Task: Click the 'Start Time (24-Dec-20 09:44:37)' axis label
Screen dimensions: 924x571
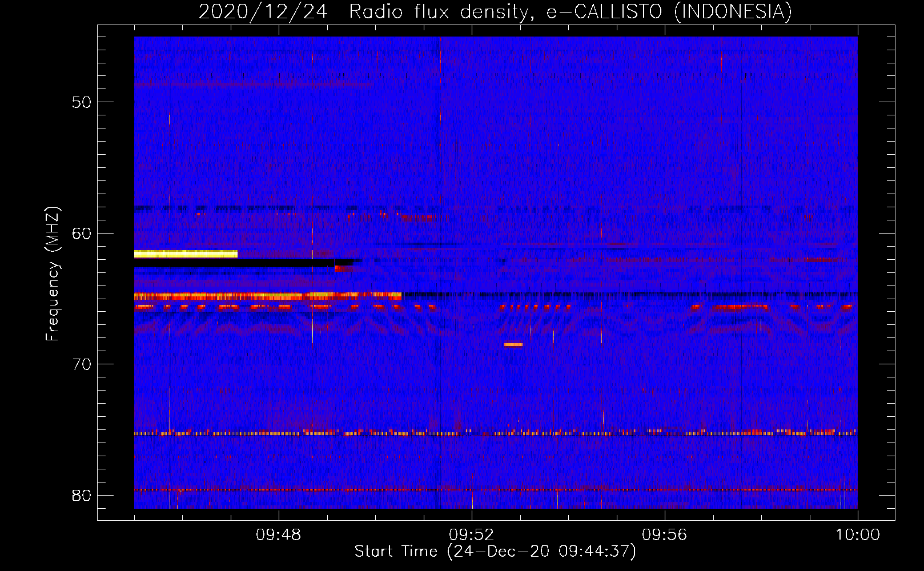Action: coord(495,552)
